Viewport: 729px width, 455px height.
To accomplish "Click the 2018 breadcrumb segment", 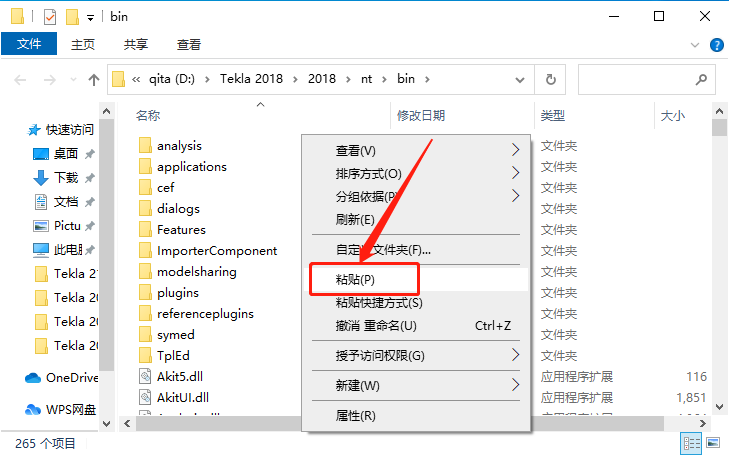I will (322, 79).
